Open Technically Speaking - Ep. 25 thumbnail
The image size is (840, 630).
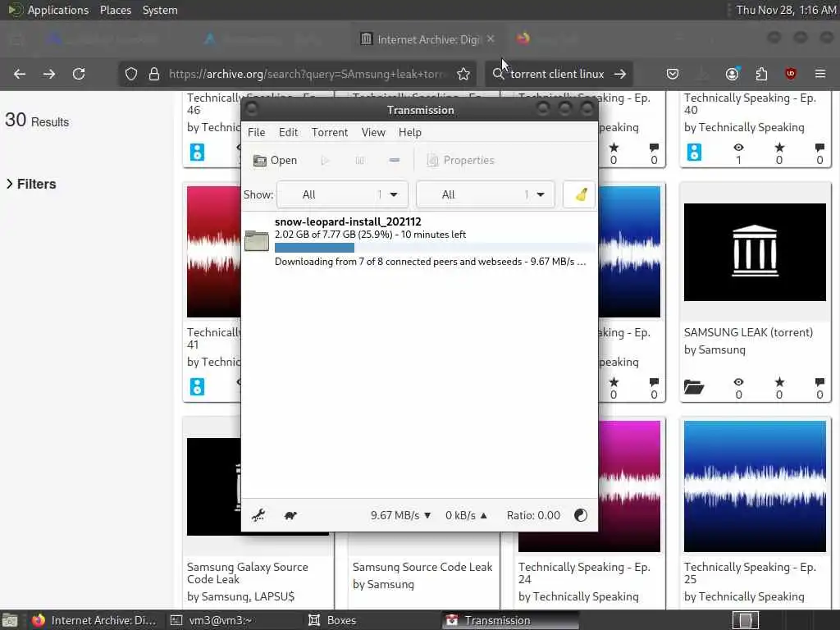pyautogui.click(x=755, y=486)
